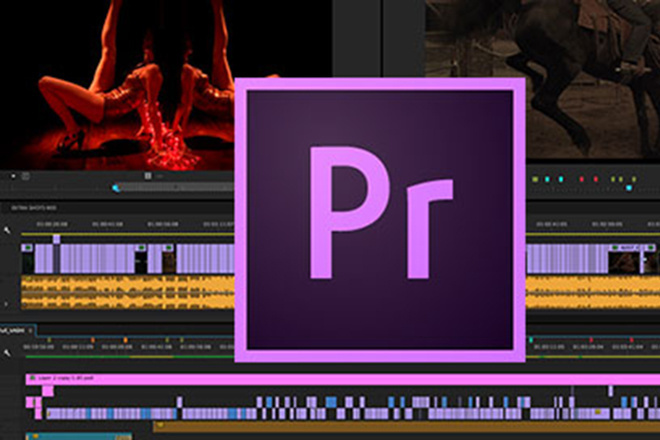Click center button below red dancers preview
The image size is (660, 440).
click(x=148, y=176)
